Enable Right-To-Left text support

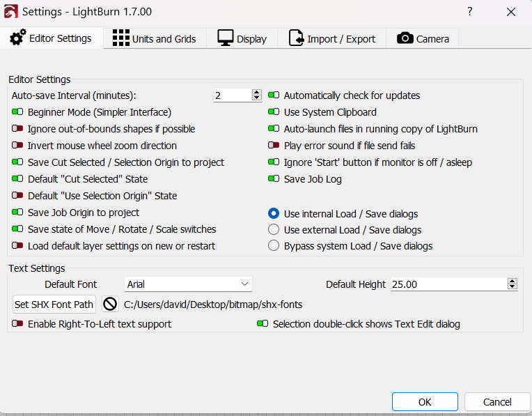pos(17,323)
